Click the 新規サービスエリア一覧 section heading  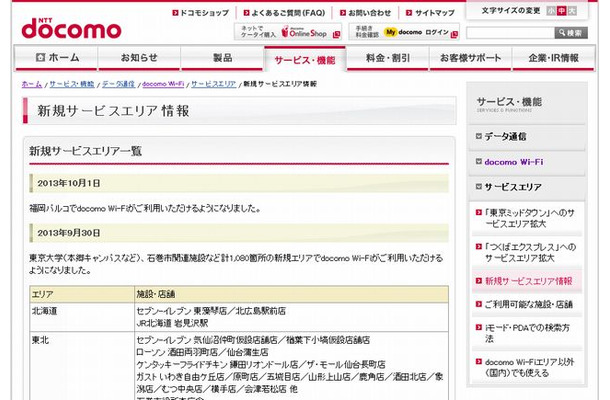(x=86, y=151)
